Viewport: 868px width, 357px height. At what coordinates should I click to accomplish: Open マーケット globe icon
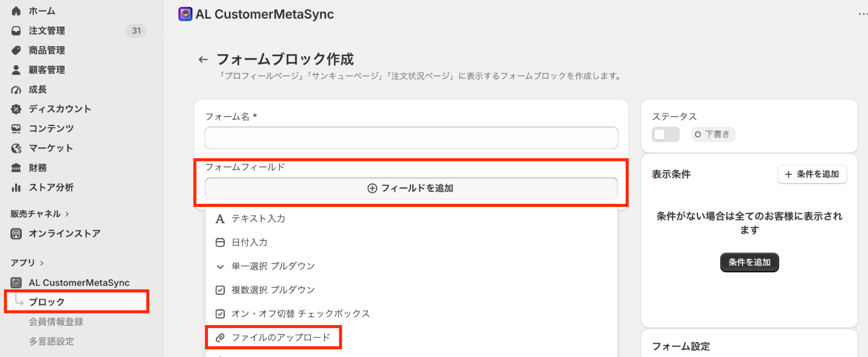[x=16, y=148]
